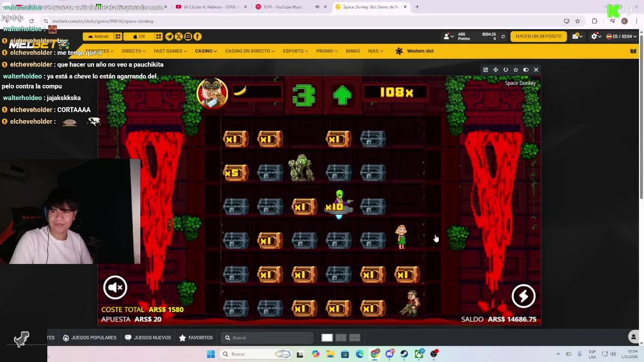Click the lightning turbo spin button
Viewport: 644px width, 362px height.
[x=523, y=296]
